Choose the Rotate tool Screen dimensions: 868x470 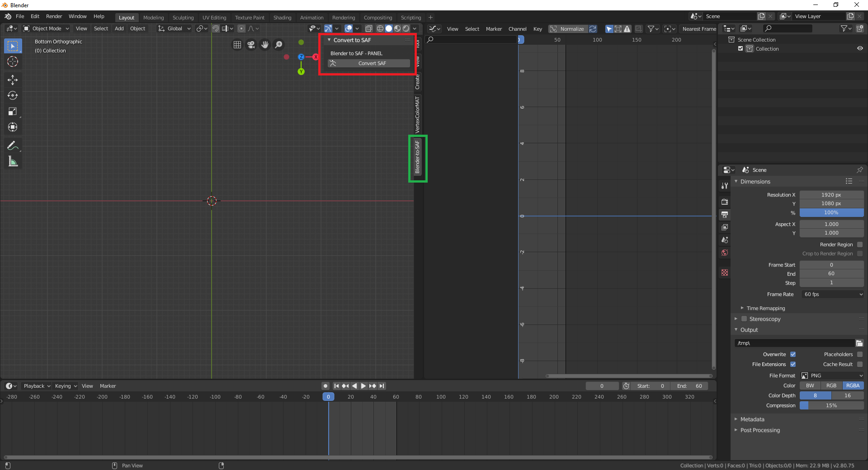tap(13, 96)
